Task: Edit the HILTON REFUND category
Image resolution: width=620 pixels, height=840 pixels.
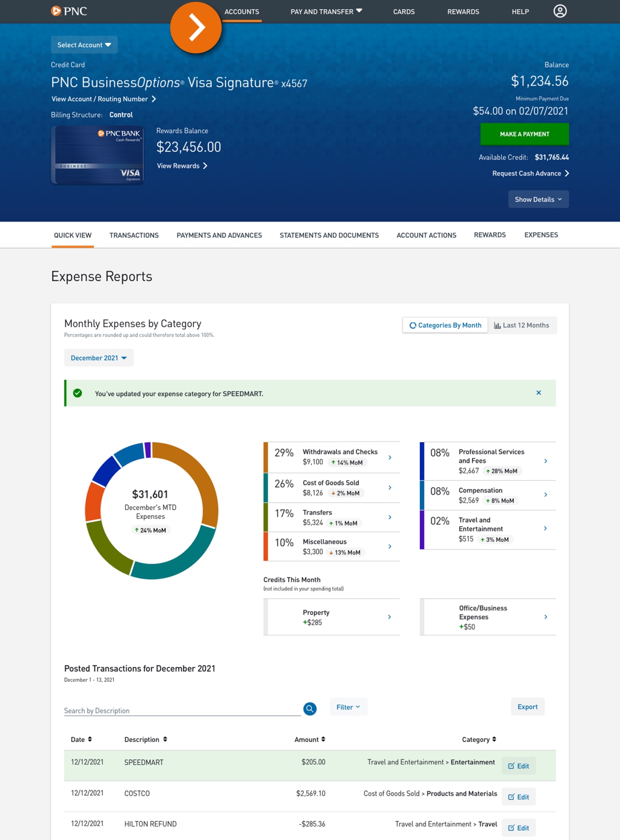Action: click(x=519, y=827)
